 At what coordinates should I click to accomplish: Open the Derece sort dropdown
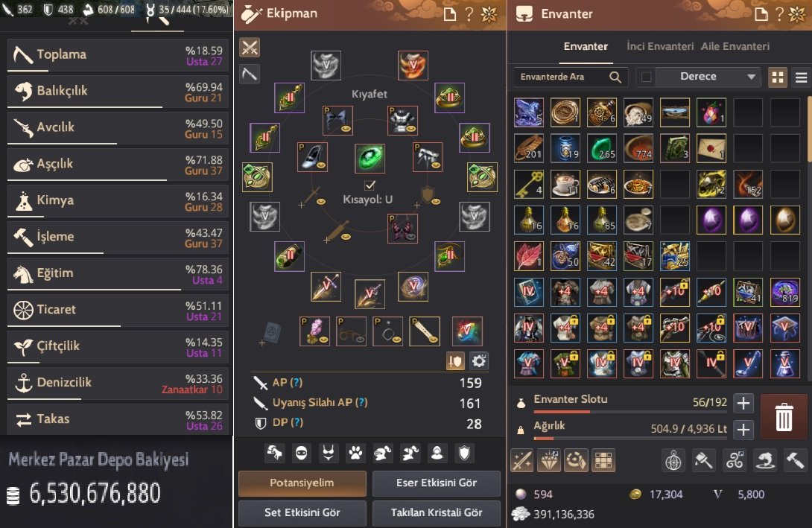[x=708, y=77]
